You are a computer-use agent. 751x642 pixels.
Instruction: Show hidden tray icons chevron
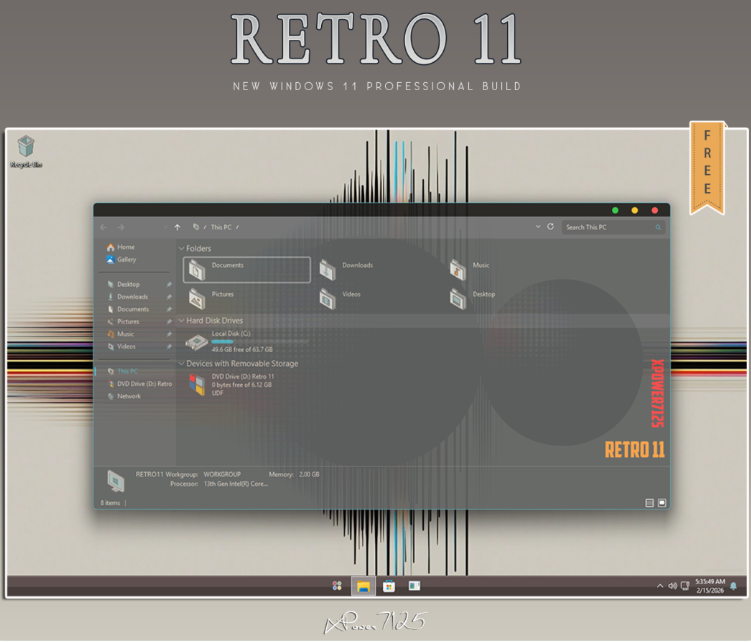tap(660, 586)
